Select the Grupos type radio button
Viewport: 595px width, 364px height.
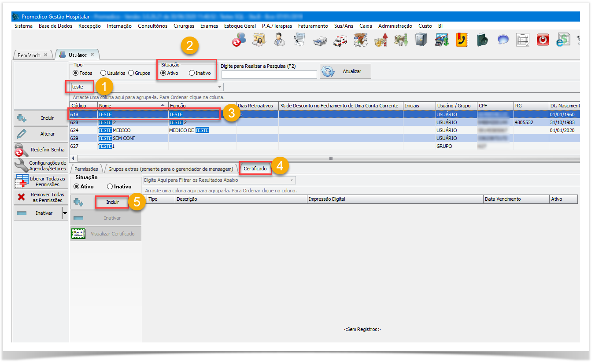coord(131,73)
